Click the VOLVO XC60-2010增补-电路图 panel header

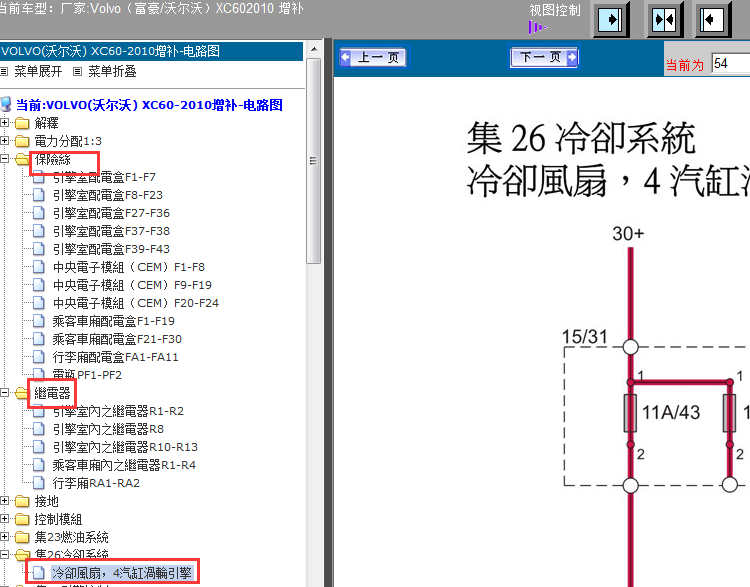point(151,51)
